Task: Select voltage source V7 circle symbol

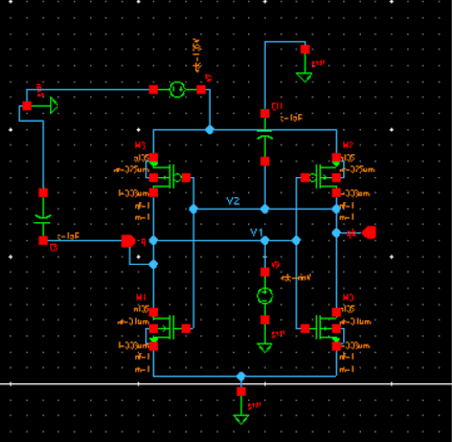Action: click(x=177, y=89)
